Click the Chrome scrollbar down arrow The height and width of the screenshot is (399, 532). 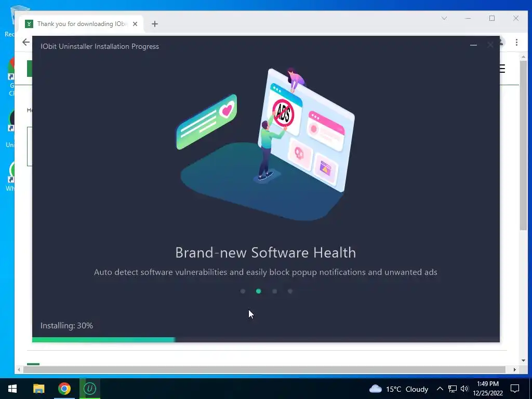(523, 361)
